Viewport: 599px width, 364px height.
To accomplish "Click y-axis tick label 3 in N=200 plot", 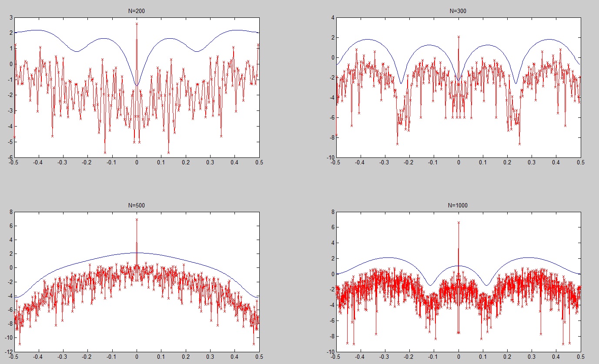I will tap(11, 18).
